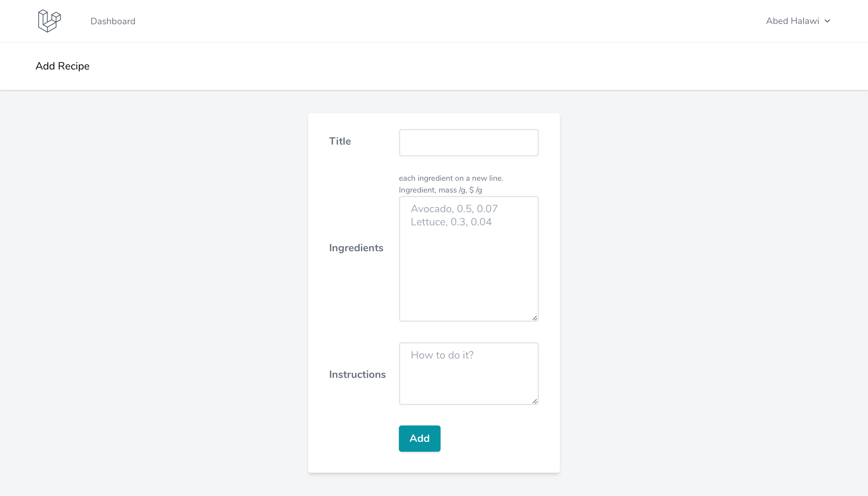868x496 pixels.
Task: Click the Ingredients field label
Action: click(x=356, y=248)
